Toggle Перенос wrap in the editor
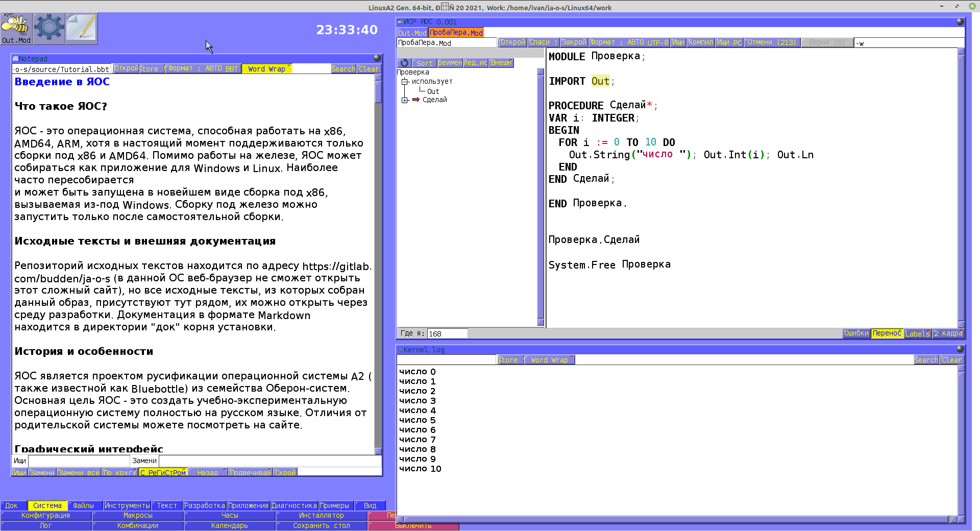Image resolution: width=980 pixels, height=531 pixels. click(887, 333)
